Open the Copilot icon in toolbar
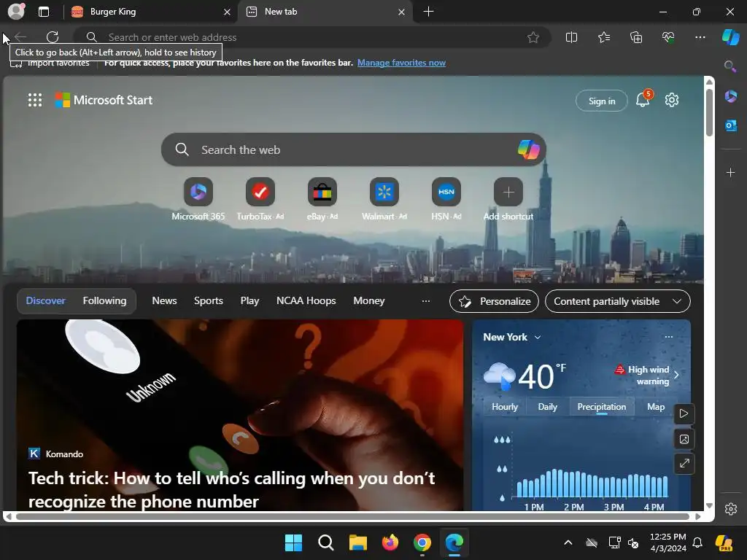Screen dimensions: 747x560 (x=730, y=37)
